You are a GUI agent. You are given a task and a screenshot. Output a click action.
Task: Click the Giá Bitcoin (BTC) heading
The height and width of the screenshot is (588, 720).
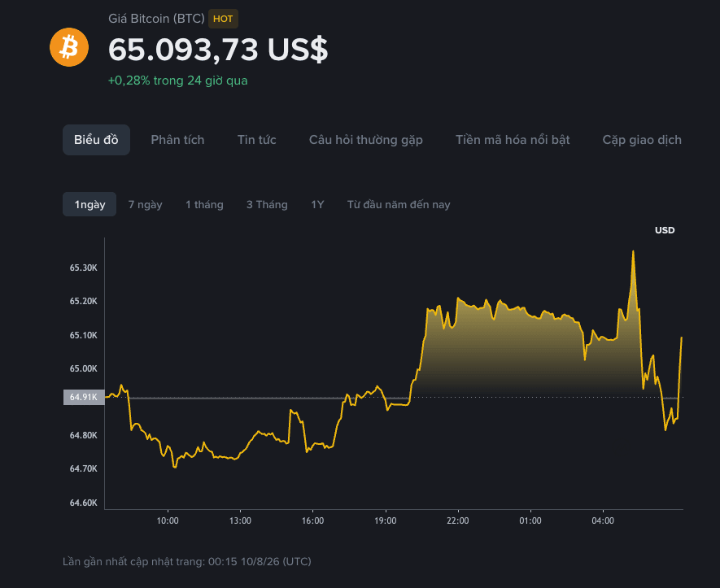pos(156,19)
